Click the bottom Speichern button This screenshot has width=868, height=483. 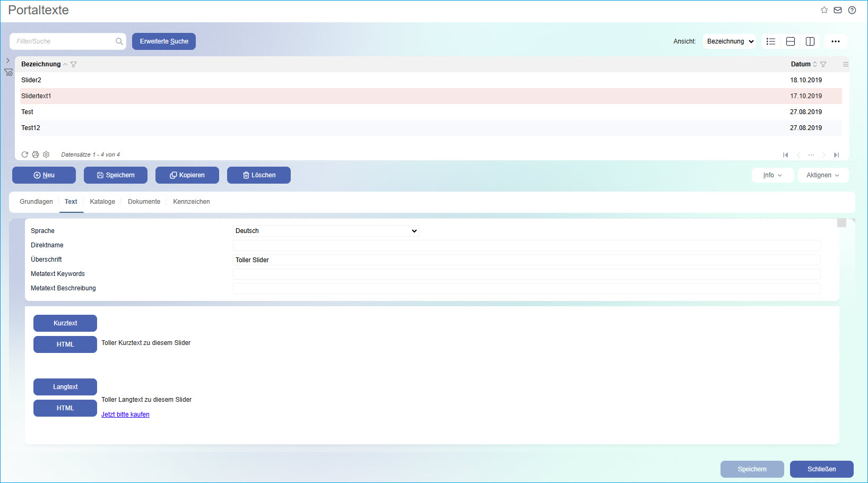752,469
